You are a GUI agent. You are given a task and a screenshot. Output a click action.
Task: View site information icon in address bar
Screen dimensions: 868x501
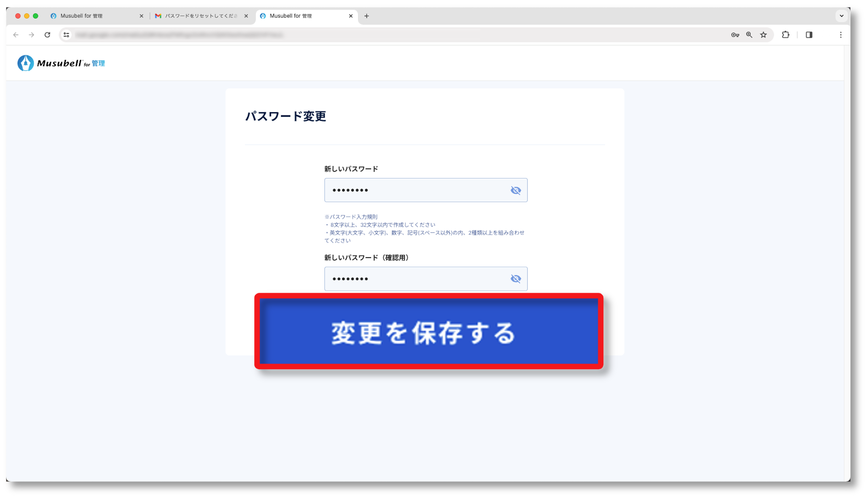(66, 35)
